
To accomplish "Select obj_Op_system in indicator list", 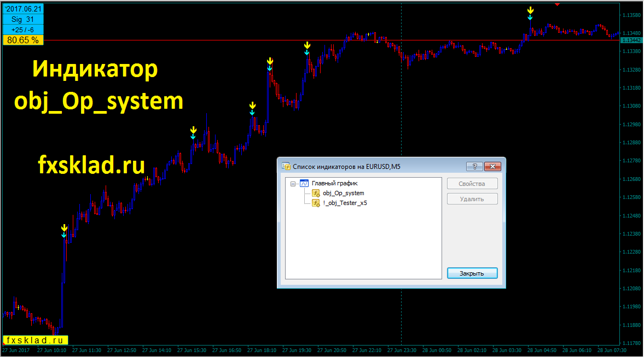I will 344,194.
